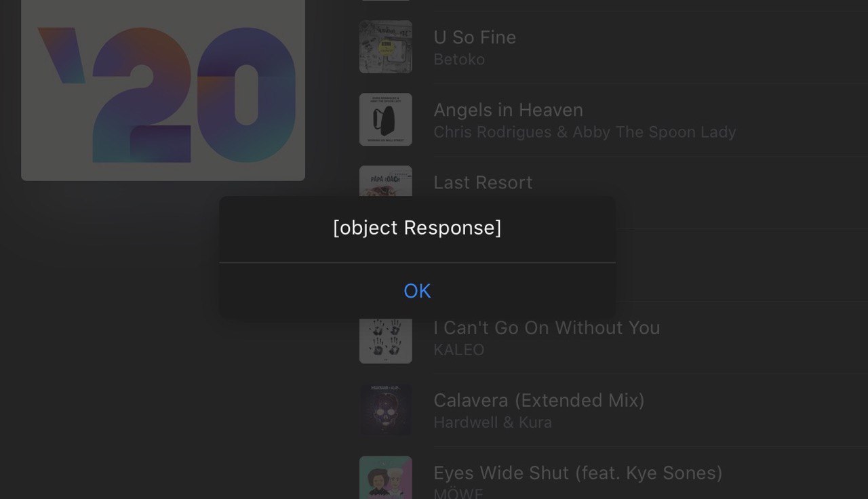Tap the Last Resort album artwork
Screen dimensions: 868x499
click(x=386, y=181)
